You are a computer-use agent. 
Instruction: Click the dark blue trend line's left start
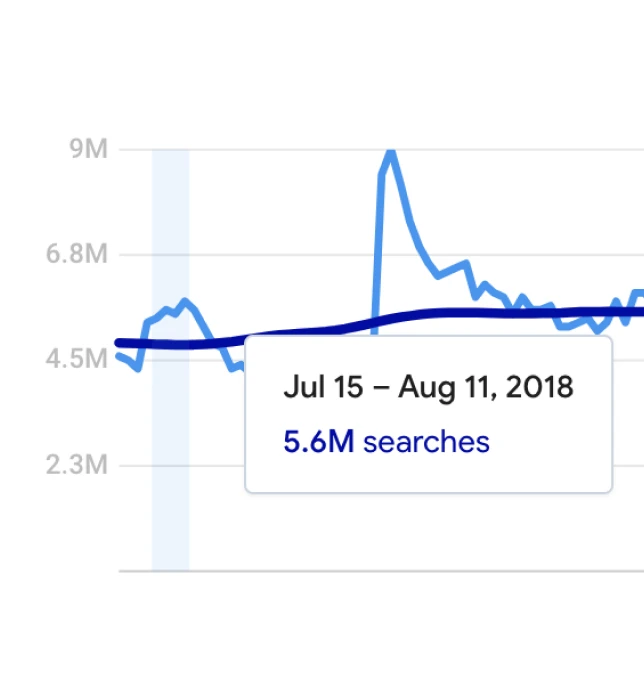tap(119, 343)
